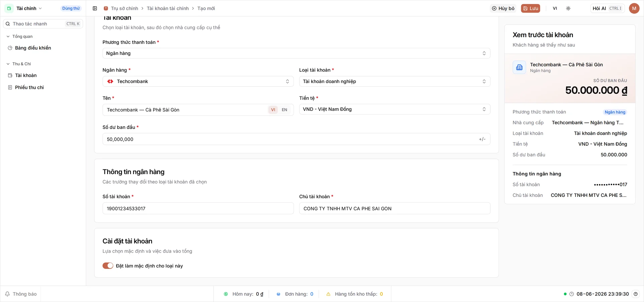644x302 pixels.
Task: Click preview title Techcombank — Cà Phê Sài Gòn
Action: tap(566, 65)
